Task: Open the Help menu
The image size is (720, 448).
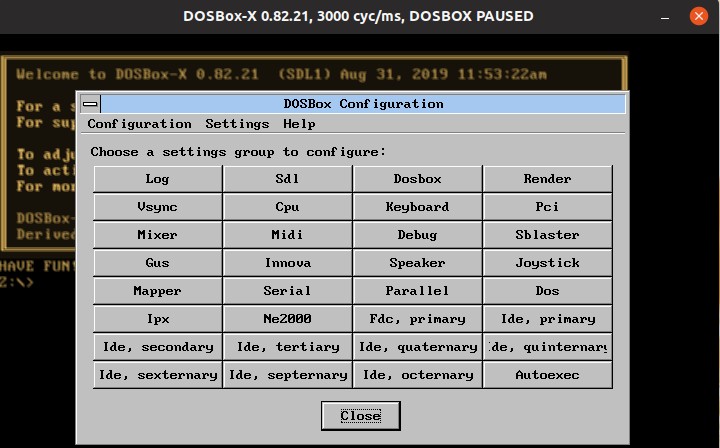Action: click(299, 124)
